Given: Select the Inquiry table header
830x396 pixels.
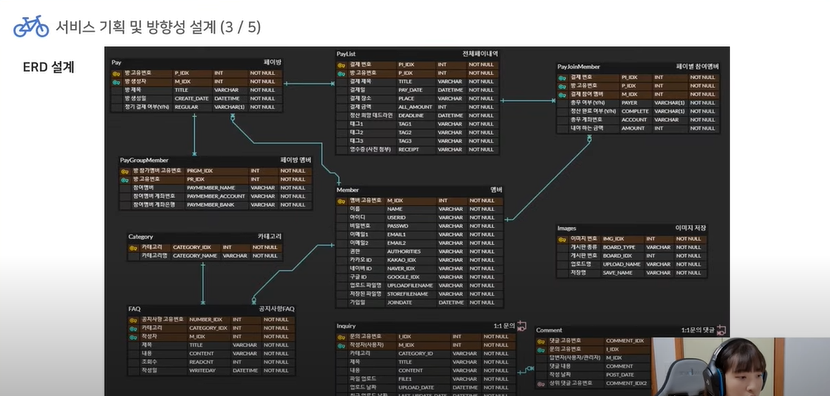Looking at the screenshot, I should click(x=426, y=326).
